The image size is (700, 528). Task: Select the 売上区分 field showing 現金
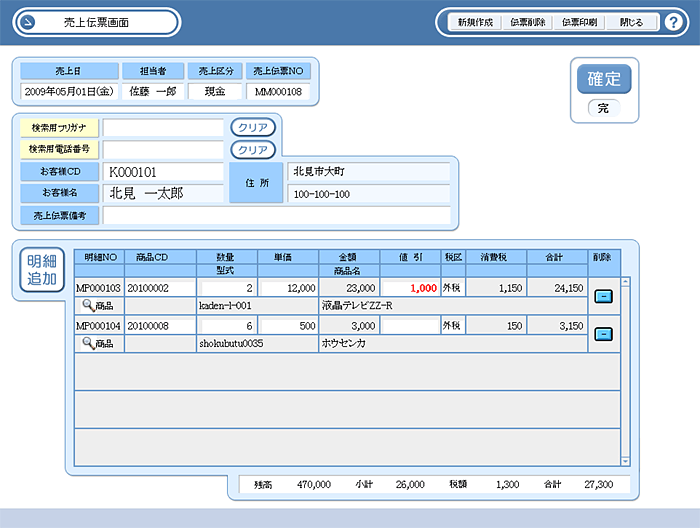tap(214, 92)
